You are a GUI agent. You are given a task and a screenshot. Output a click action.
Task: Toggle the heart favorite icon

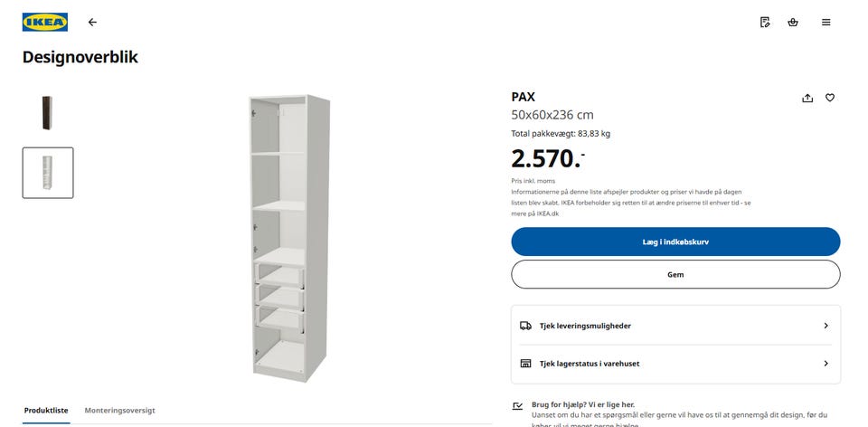(x=830, y=98)
